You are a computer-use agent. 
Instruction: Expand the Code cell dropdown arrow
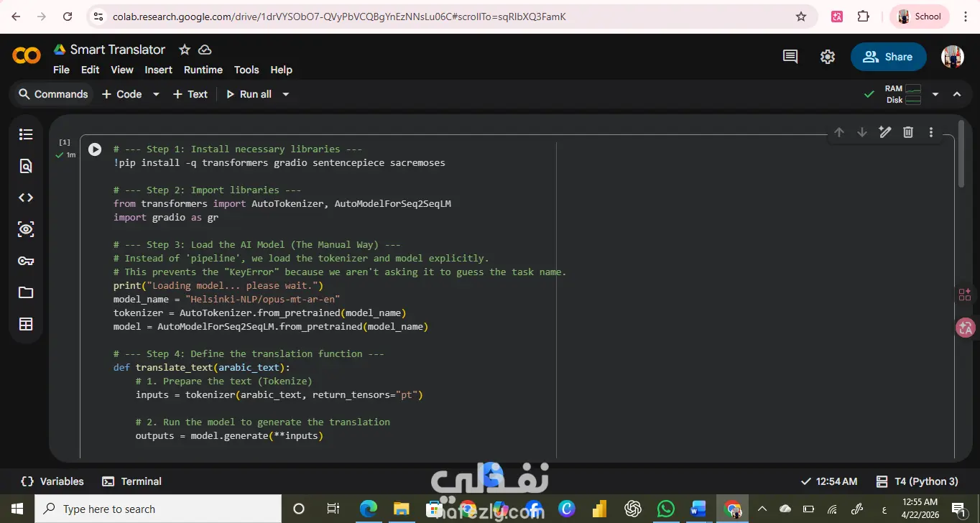point(156,94)
